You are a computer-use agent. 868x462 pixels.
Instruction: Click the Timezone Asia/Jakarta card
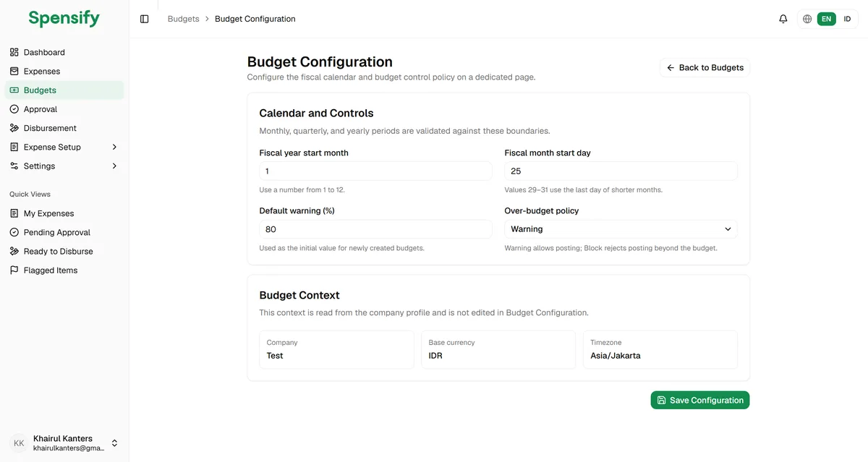(660, 350)
